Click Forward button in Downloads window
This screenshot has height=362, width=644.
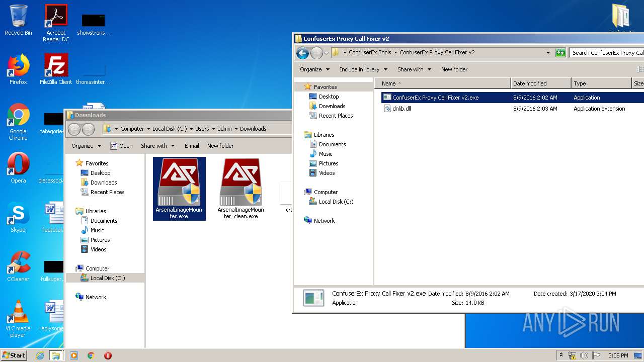point(88,129)
